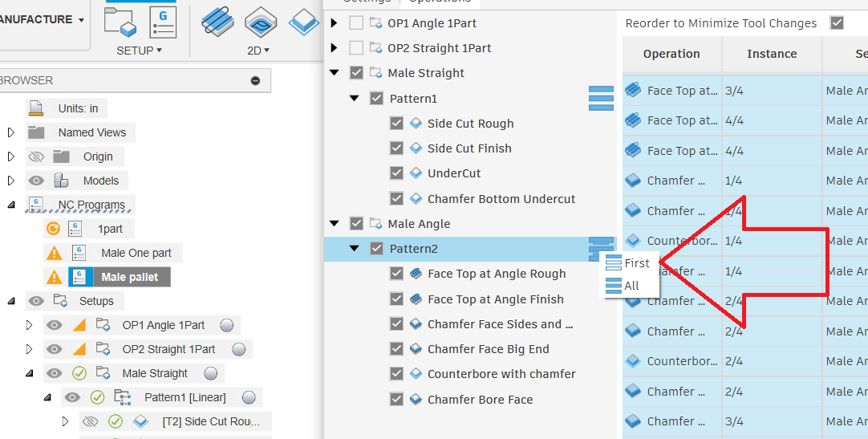Choose First from the ordering popup

(x=628, y=263)
